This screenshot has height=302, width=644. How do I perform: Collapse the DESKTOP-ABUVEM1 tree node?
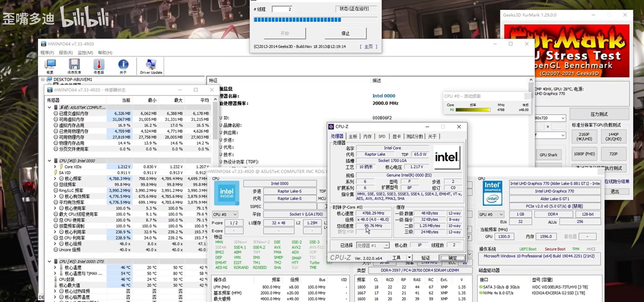pyautogui.click(x=43, y=79)
